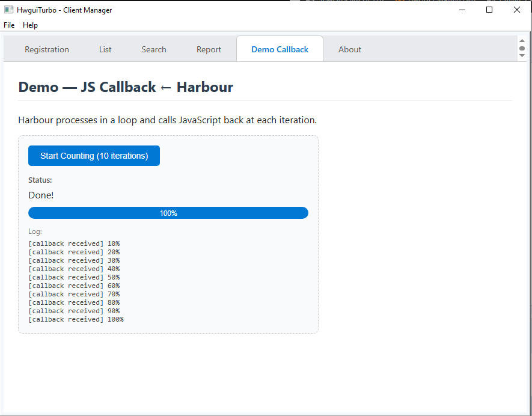The image size is (532, 416).
Task: Click log line "[callback received] 50%"
Action: (x=74, y=277)
